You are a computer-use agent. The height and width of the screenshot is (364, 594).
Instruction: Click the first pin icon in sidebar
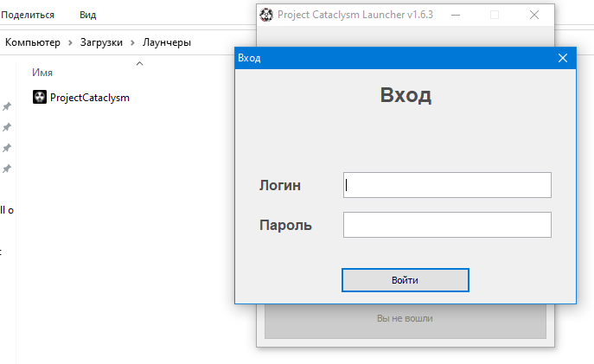click(6, 107)
